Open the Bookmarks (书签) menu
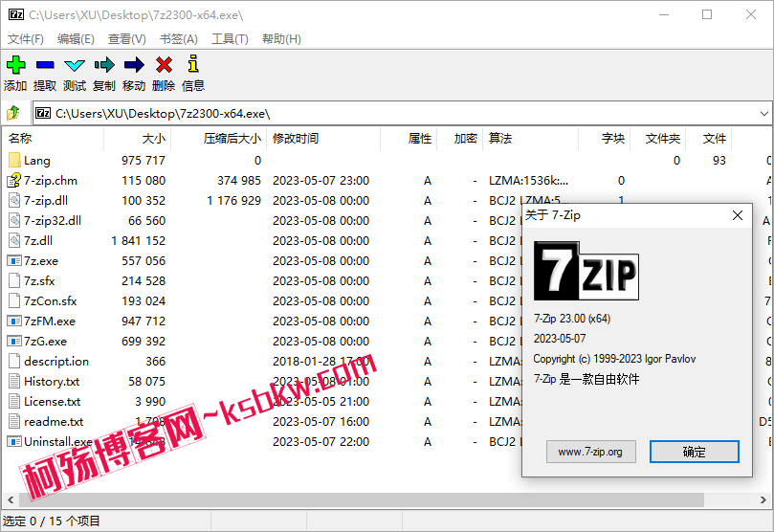The height and width of the screenshot is (532, 774). [179, 39]
